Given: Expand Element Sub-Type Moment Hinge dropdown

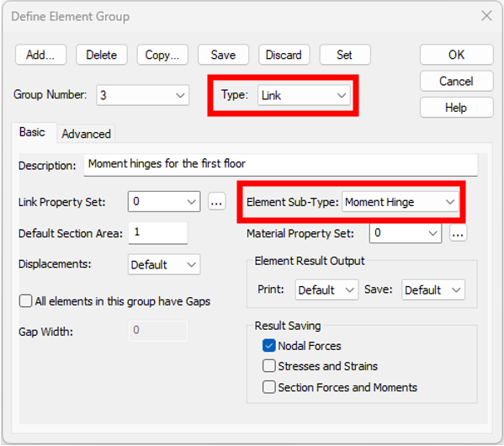Looking at the screenshot, I should (x=400, y=202).
